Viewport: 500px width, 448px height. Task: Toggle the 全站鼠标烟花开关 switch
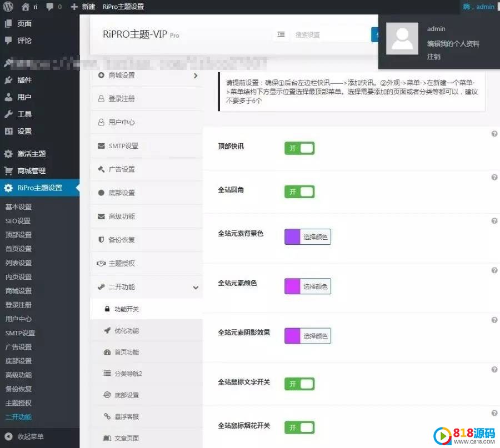299,427
